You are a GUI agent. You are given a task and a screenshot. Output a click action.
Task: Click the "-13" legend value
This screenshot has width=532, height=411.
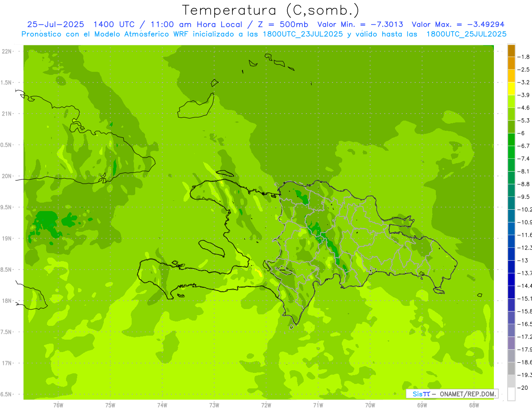click(522, 260)
